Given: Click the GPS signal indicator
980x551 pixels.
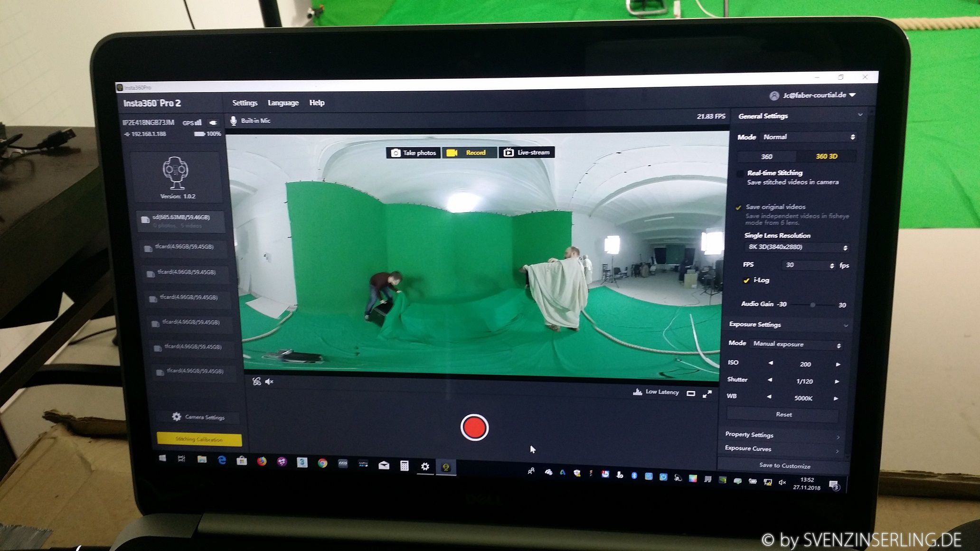Looking at the screenshot, I should pos(192,122).
